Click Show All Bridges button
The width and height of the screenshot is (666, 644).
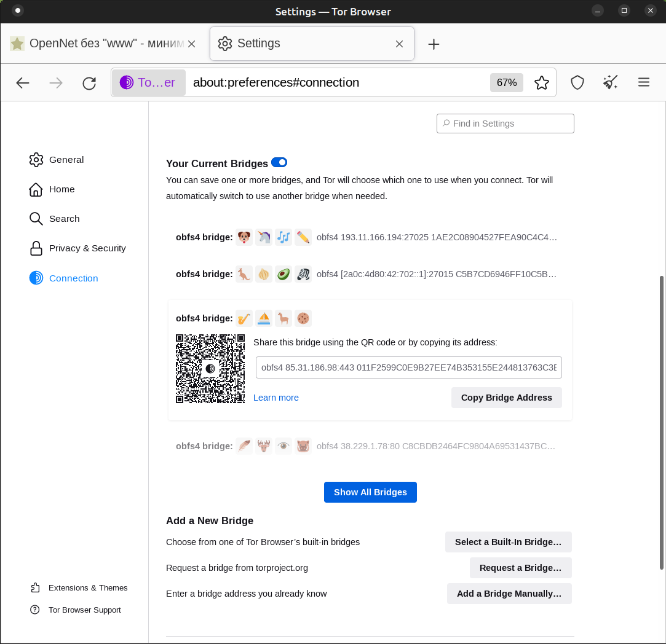[x=370, y=492]
